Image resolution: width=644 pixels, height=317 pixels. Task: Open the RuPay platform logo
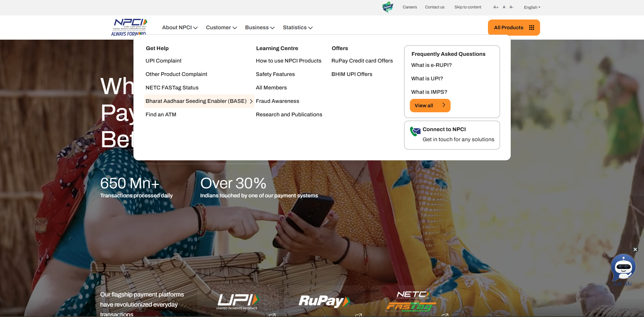(324, 301)
